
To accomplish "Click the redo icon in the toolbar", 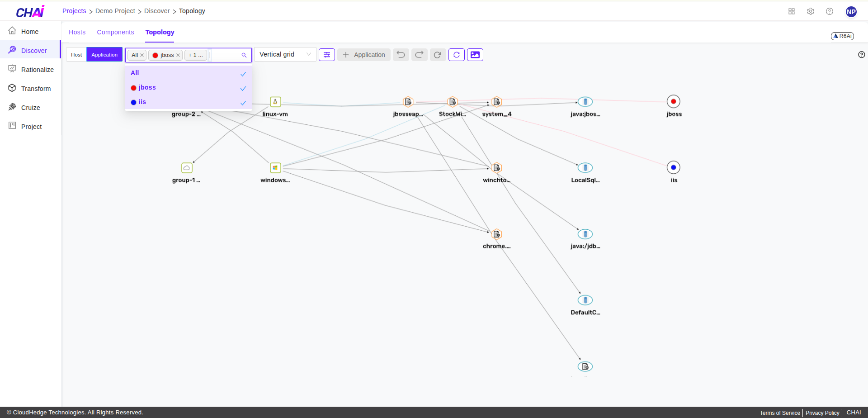I will pyautogui.click(x=419, y=54).
